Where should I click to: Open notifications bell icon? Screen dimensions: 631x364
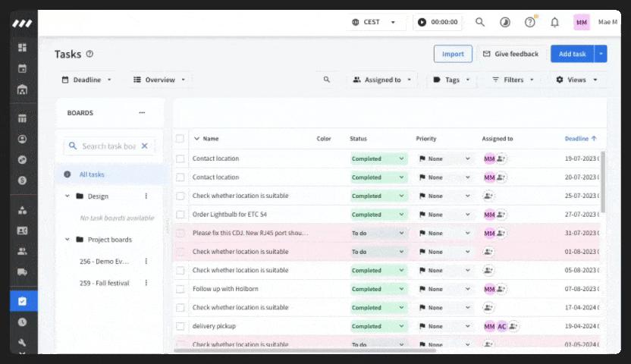[x=554, y=22]
